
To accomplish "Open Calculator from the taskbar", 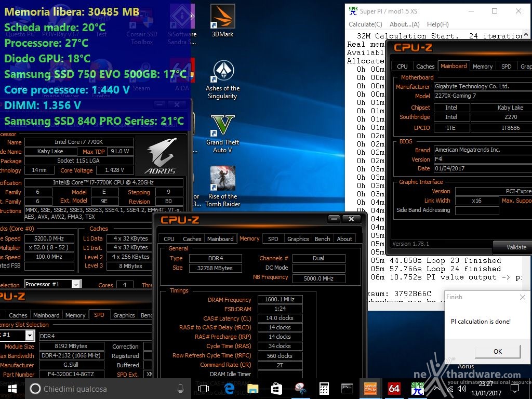I will [x=324, y=389].
